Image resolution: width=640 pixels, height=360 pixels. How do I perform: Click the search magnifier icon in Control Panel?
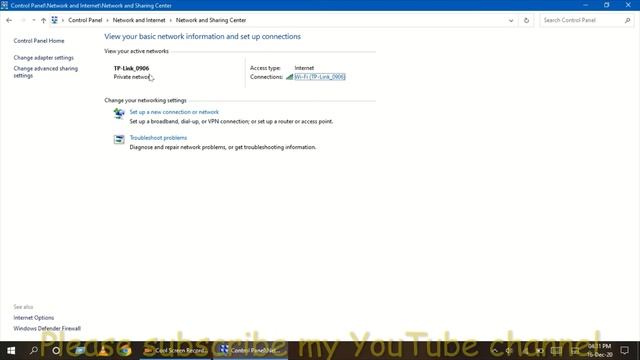[627, 20]
